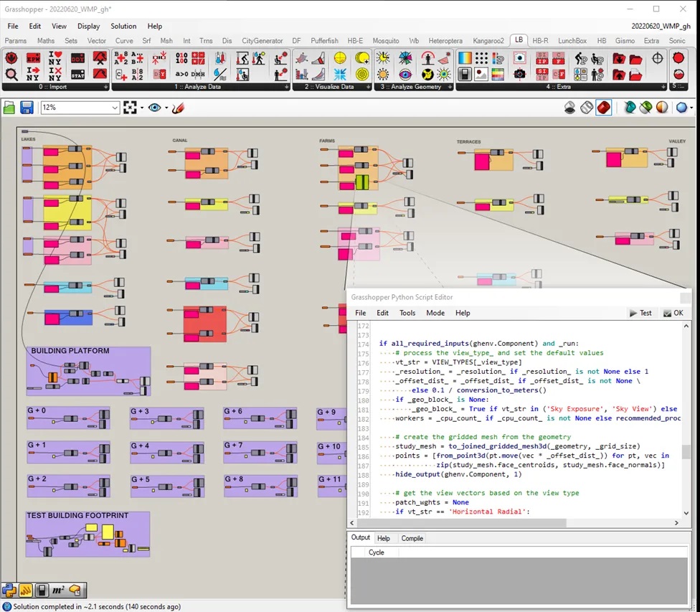Viewport: 700px width, 612px height.
Task: Click the 'BUILDING PLATFORM' group label
Action: (x=70, y=351)
